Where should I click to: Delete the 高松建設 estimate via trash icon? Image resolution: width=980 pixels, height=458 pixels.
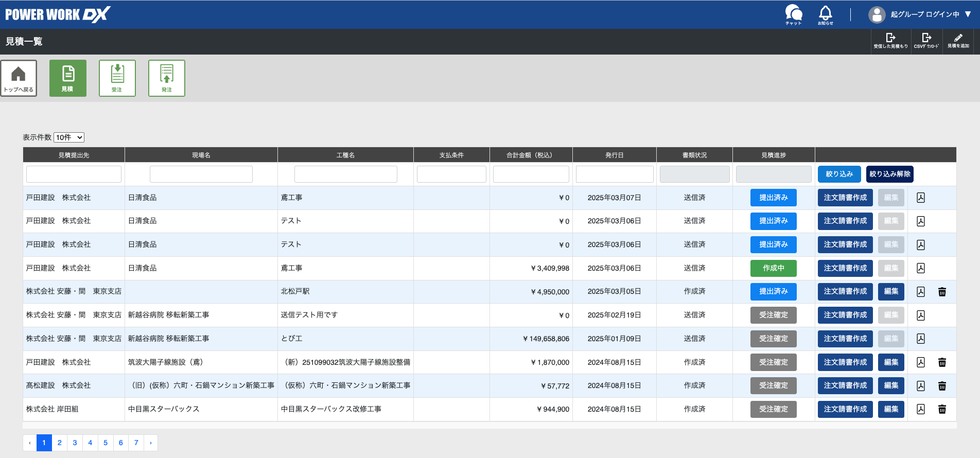click(x=942, y=386)
